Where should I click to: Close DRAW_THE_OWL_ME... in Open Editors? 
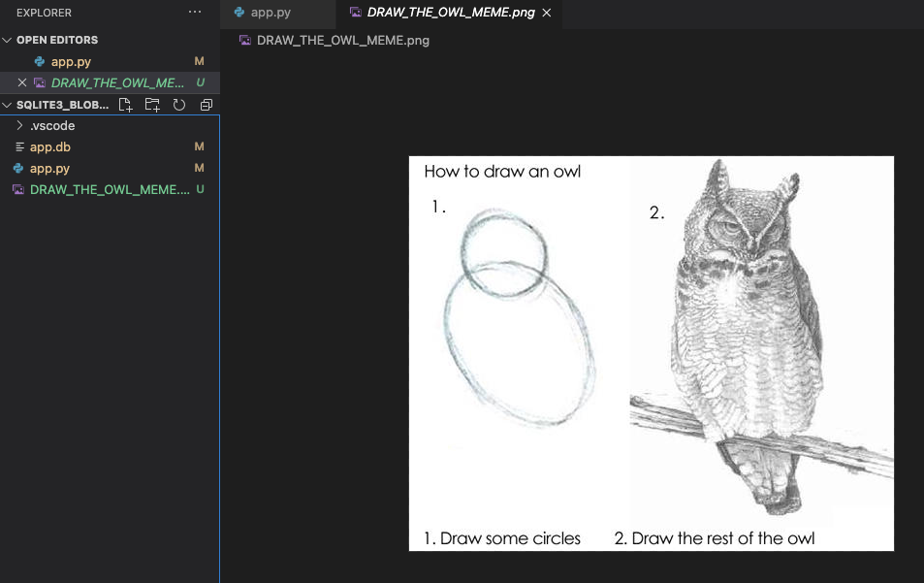[x=21, y=82]
